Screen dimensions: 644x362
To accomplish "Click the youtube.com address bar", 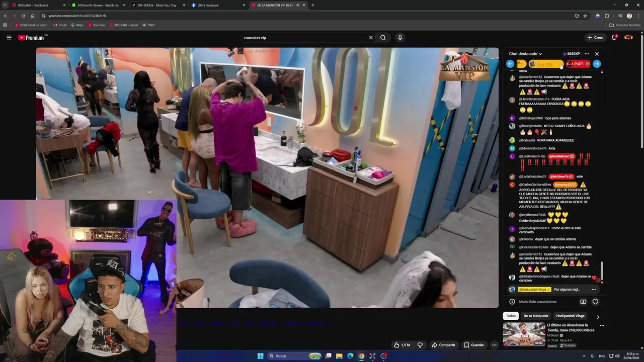I will (x=302, y=16).
